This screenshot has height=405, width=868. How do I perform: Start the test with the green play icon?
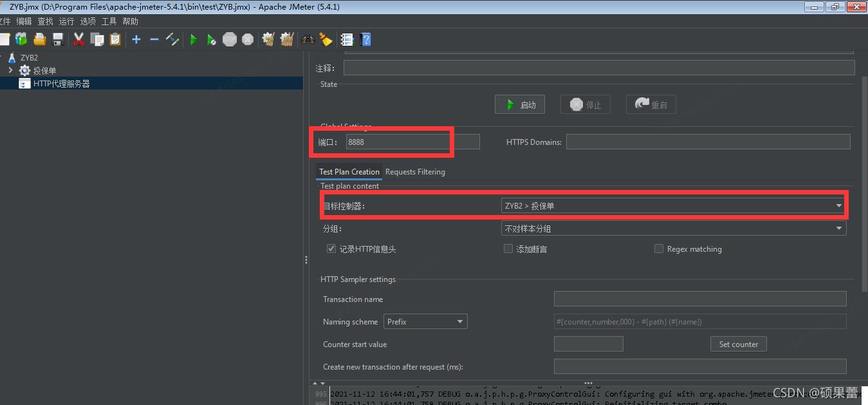click(193, 39)
